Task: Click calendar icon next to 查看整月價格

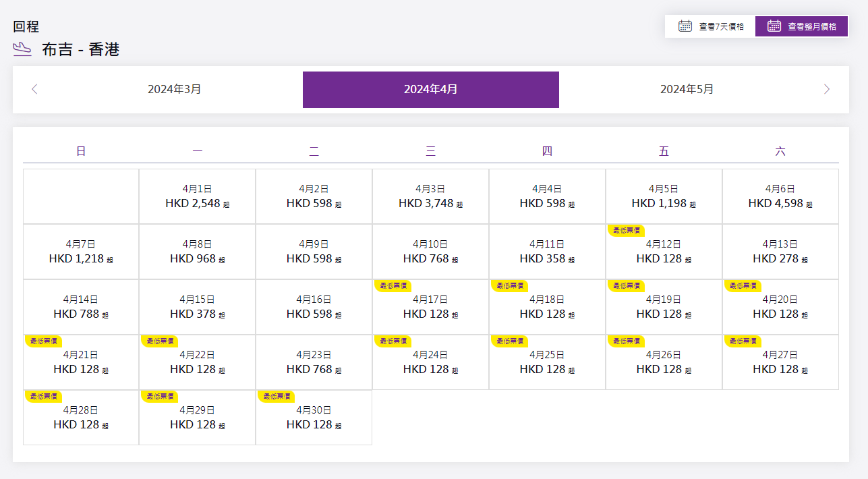Action: coord(774,26)
